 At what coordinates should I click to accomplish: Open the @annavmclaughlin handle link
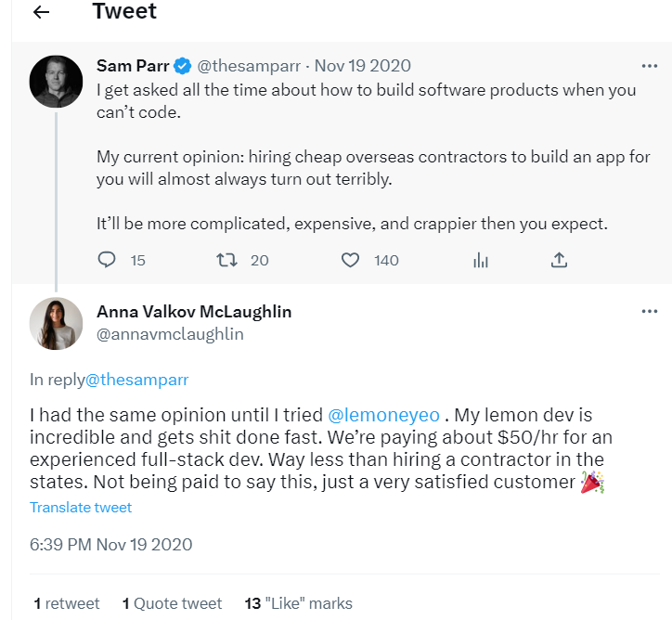click(170, 334)
